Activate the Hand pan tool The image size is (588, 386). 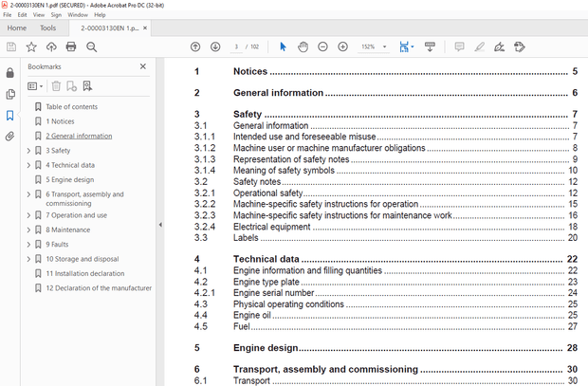303,46
